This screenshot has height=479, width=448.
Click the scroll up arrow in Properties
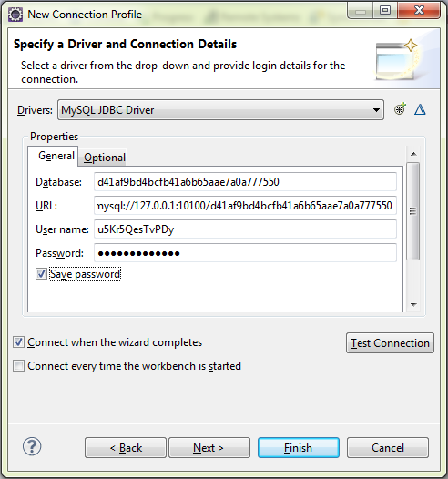pyautogui.click(x=413, y=154)
